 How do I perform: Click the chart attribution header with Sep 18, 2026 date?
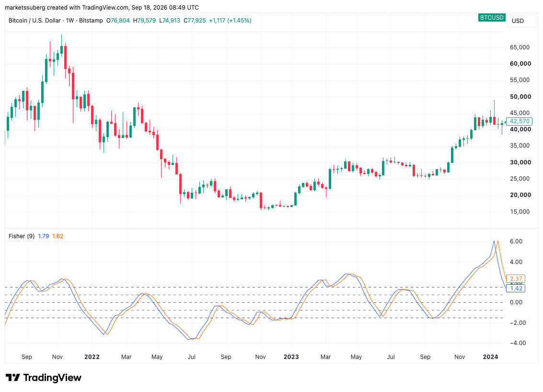coord(102,7)
